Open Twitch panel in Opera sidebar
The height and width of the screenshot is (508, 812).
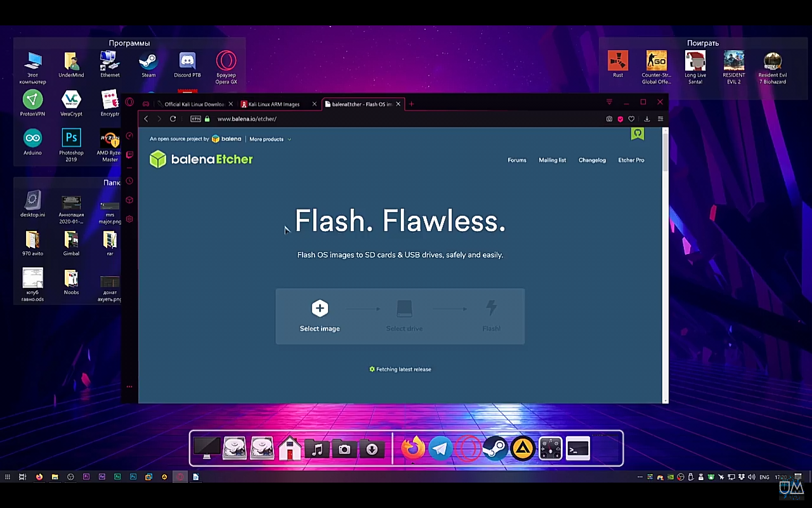[x=129, y=154]
